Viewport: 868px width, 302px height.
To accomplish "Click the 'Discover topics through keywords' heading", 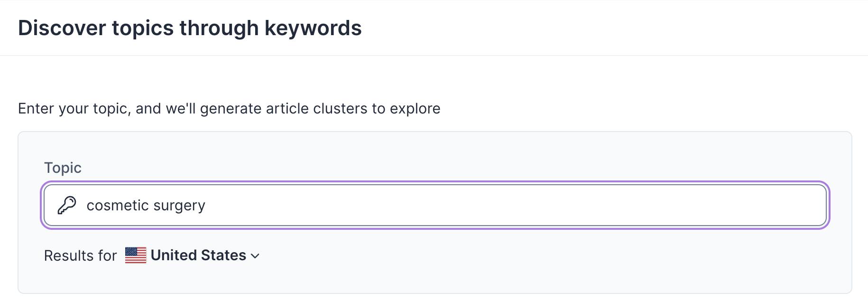I will click(190, 28).
